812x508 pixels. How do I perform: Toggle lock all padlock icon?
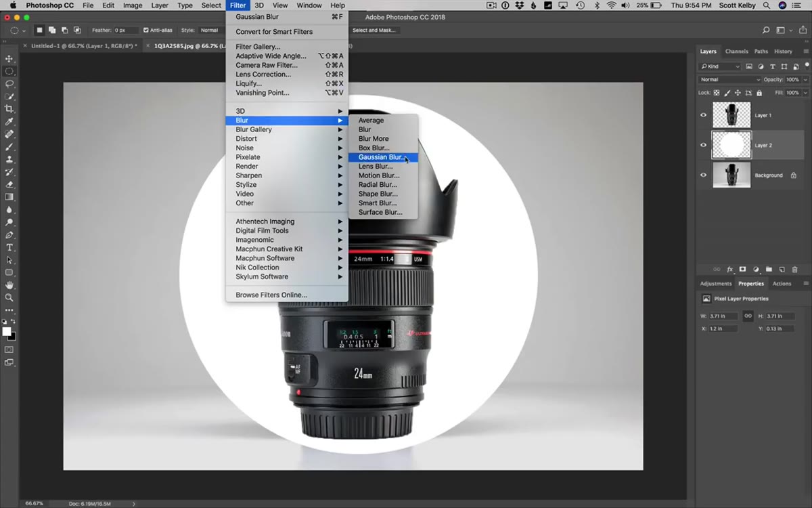coord(759,93)
